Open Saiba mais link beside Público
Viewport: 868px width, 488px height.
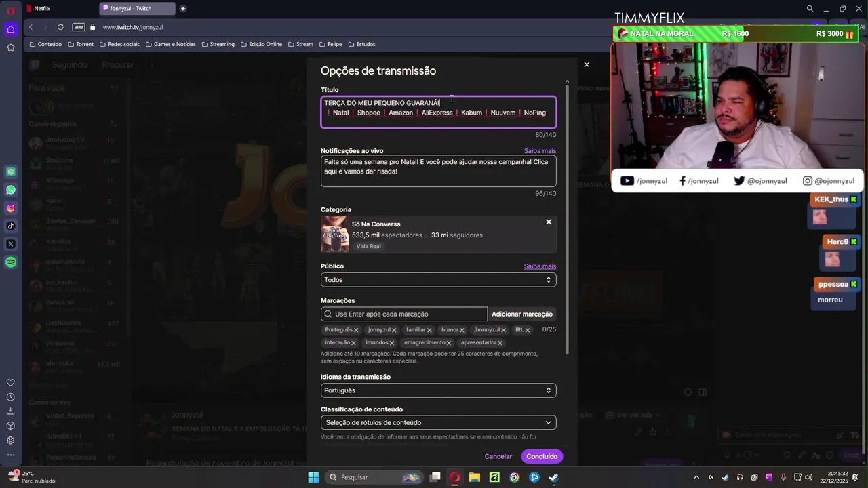pos(540,266)
